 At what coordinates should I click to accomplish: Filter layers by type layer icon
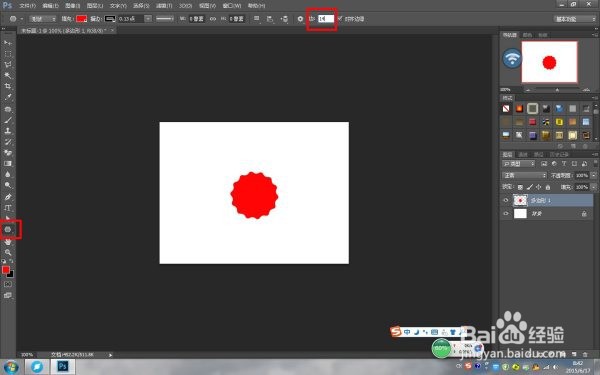pyautogui.click(x=564, y=164)
